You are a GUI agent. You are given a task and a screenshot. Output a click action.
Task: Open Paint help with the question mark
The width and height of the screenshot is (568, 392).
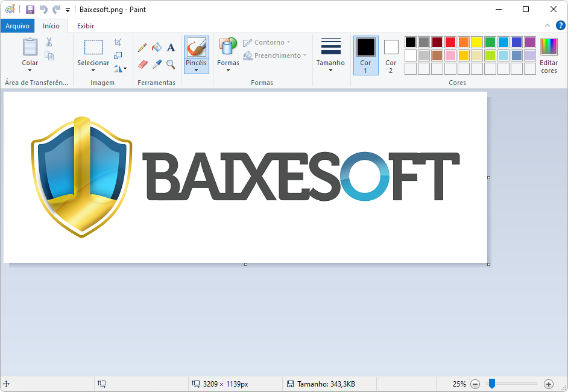click(x=560, y=25)
